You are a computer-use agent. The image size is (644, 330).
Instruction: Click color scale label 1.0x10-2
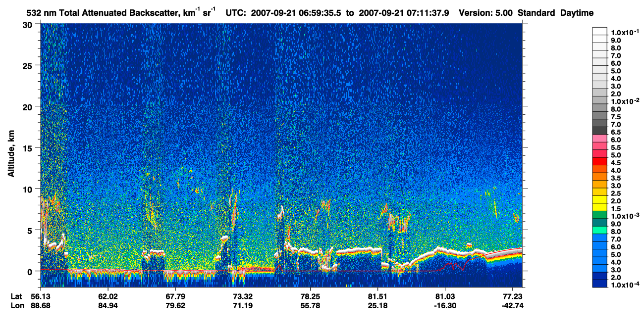tap(626, 100)
